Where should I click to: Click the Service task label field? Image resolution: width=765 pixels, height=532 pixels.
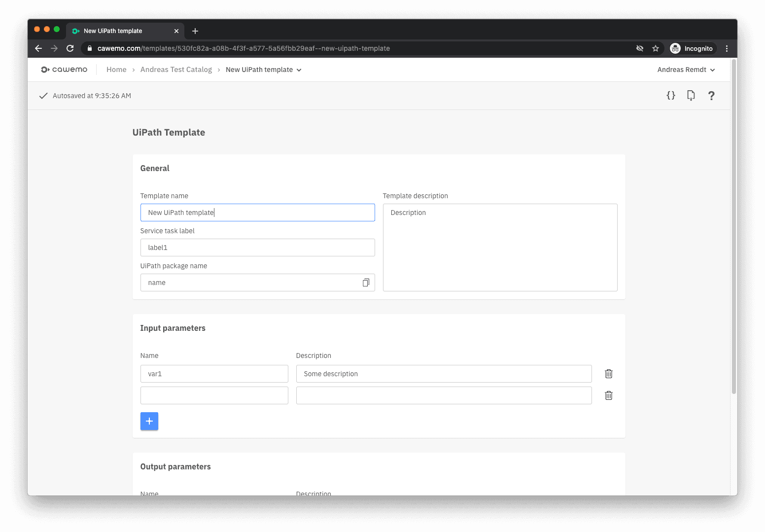tap(258, 248)
